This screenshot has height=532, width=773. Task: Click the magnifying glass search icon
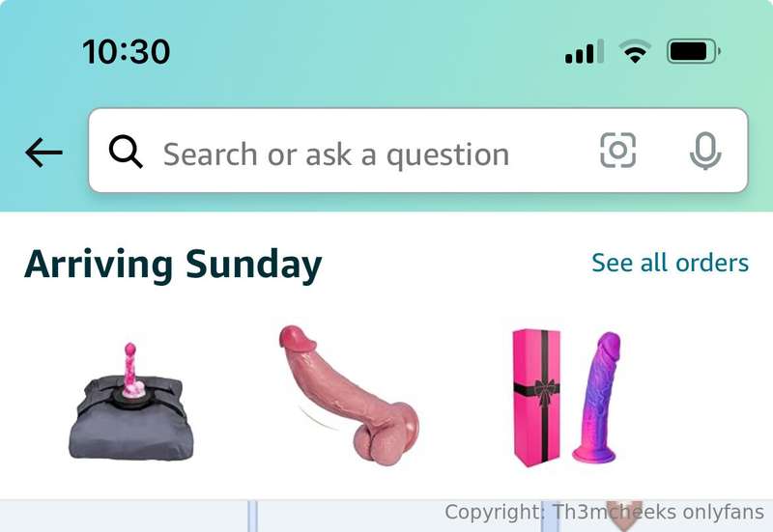[126, 152]
